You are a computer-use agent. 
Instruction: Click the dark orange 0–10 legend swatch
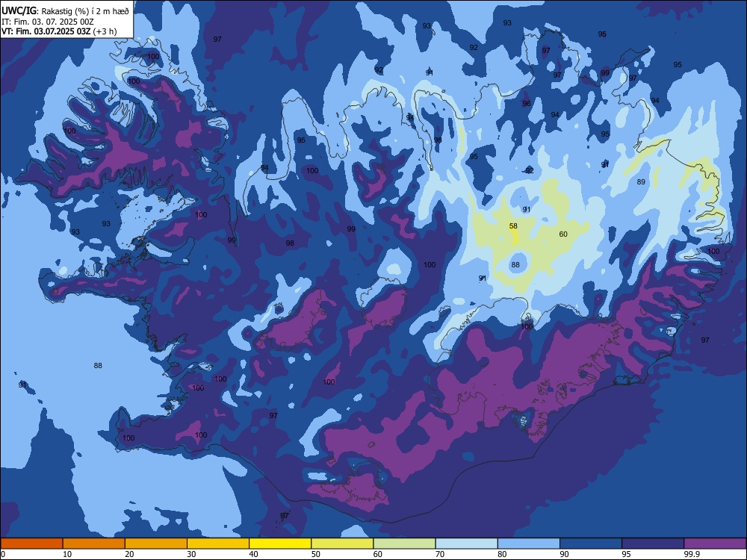coord(31,544)
